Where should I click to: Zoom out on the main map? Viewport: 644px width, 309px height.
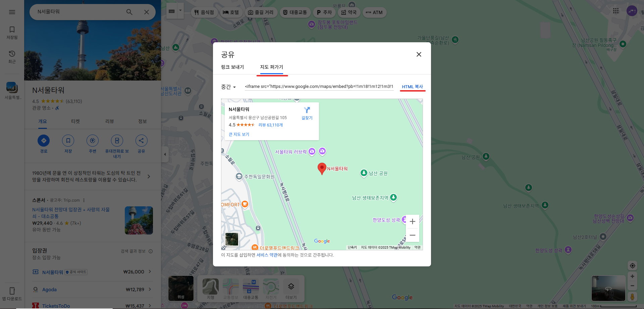pyautogui.click(x=632, y=286)
